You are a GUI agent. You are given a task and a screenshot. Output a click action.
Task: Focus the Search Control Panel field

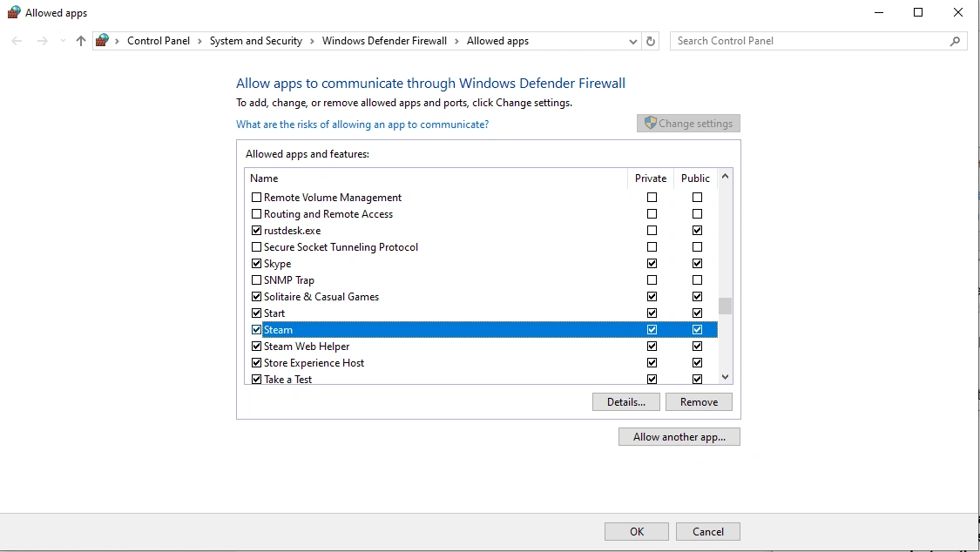[809, 41]
